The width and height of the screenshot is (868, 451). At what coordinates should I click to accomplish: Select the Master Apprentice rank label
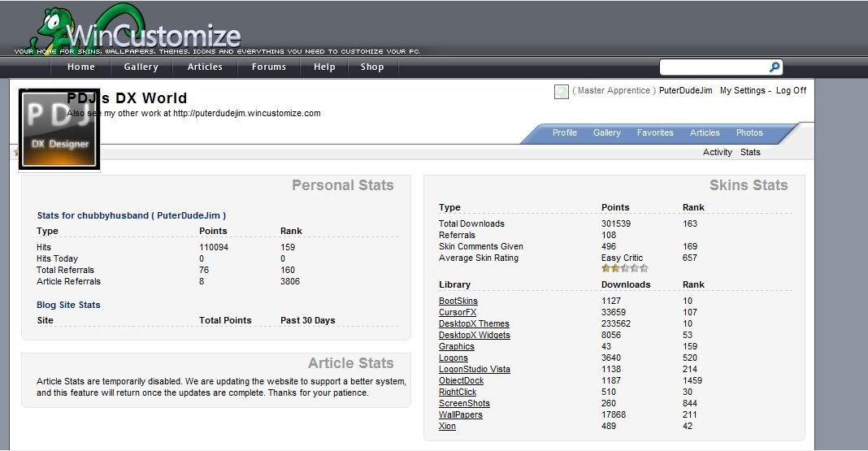coord(614,91)
